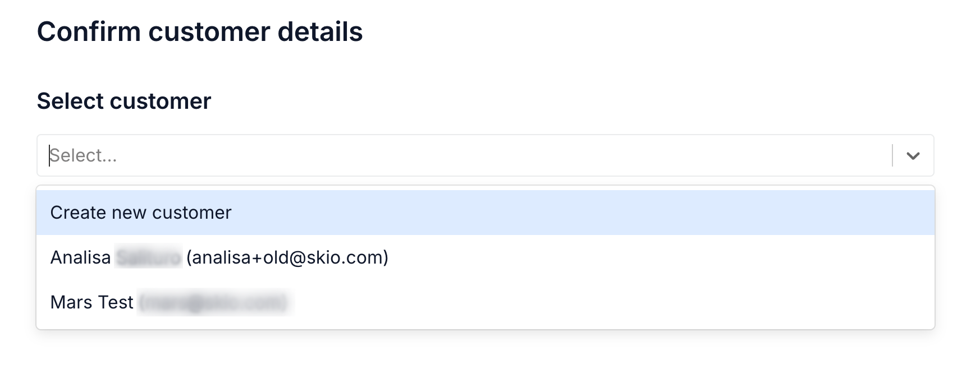Click the Select... placeholder text
This screenshot has width=980, height=378.
click(83, 155)
